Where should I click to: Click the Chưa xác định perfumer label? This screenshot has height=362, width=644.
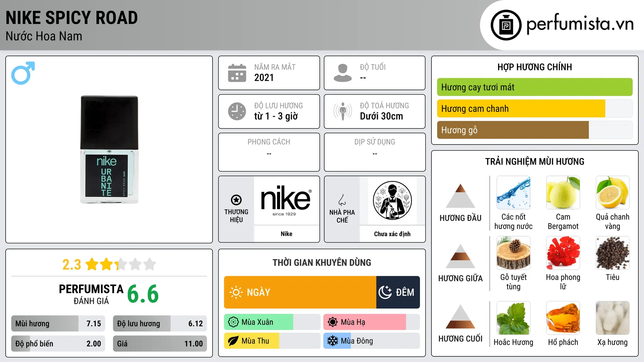click(392, 234)
